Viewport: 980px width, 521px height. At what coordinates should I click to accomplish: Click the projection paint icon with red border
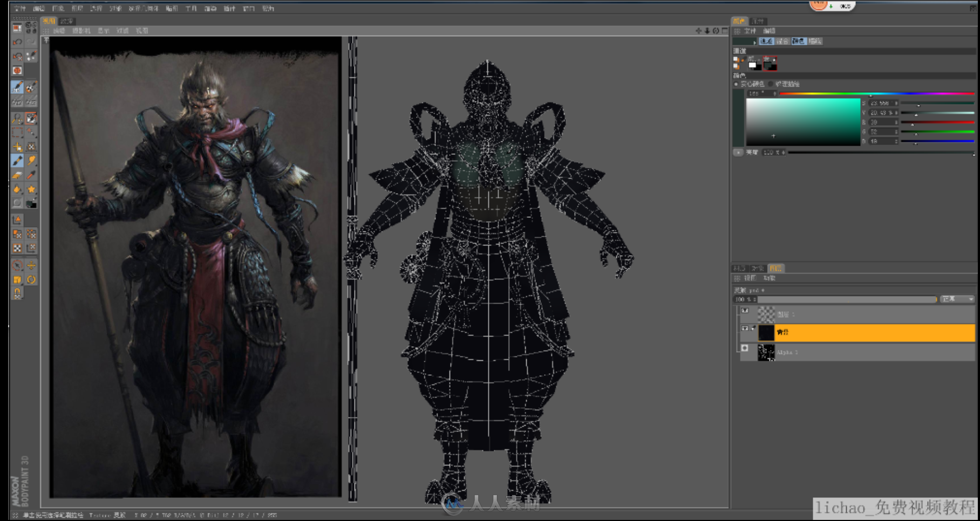point(31,118)
